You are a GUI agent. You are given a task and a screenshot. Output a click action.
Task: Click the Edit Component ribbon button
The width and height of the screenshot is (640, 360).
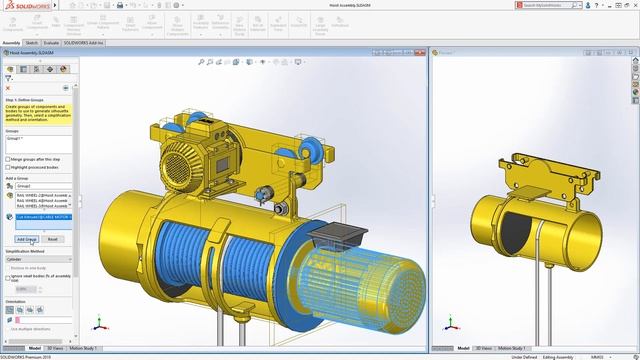pos(13,24)
